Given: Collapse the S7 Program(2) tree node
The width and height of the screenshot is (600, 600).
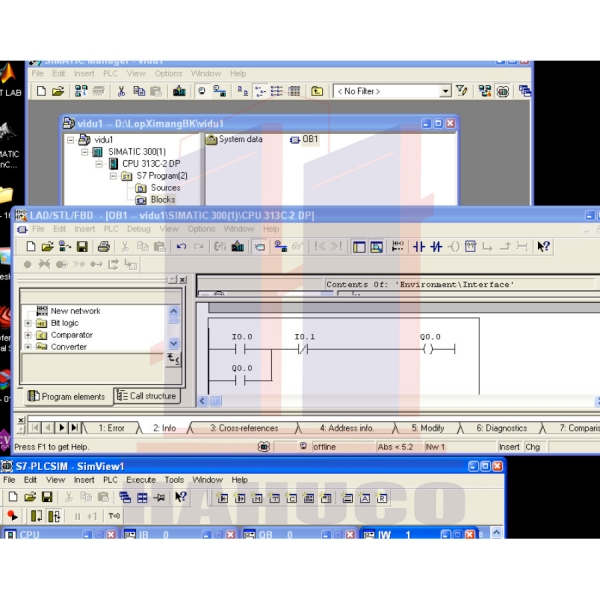Looking at the screenshot, I should (113, 176).
